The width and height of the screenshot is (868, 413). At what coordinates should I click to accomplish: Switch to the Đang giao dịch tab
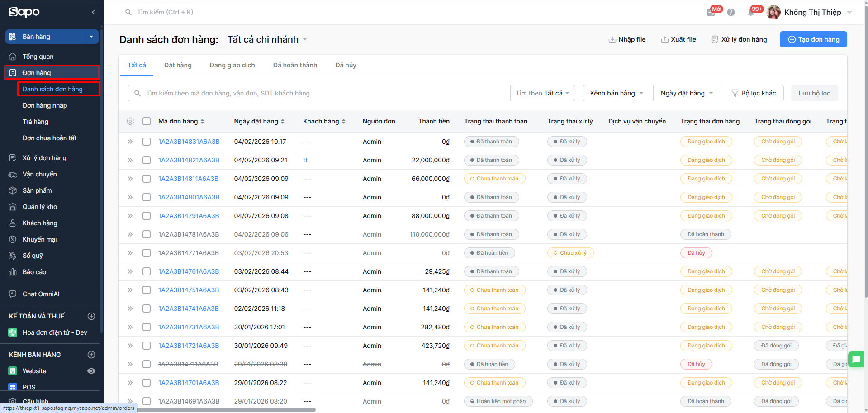(232, 65)
